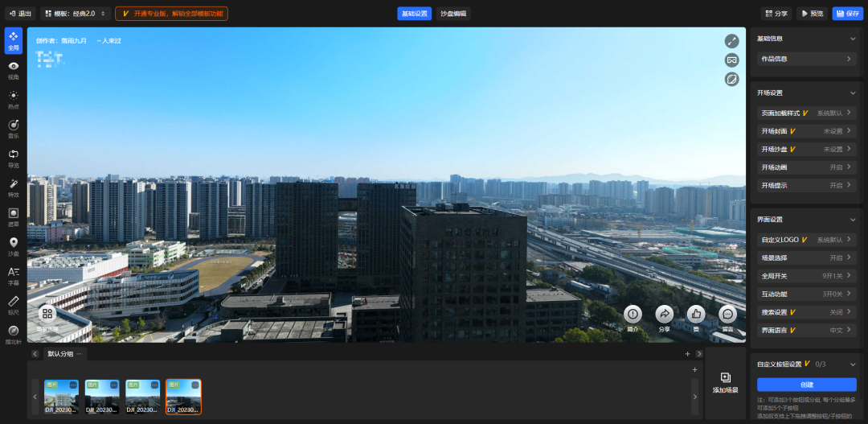Image resolution: width=868 pixels, height=424 pixels.
Task: Collapse the 自定义按钮设置 section
Action: pyautogui.click(x=853, y=364)
